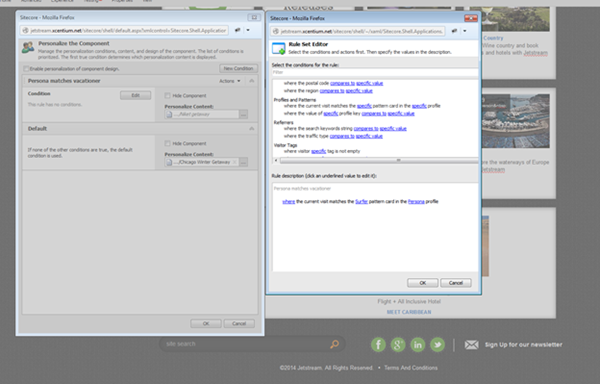Screen dimensions: 600x384
Task: Click the LinkedIn icon in the footer
Action: pos(418,345)
